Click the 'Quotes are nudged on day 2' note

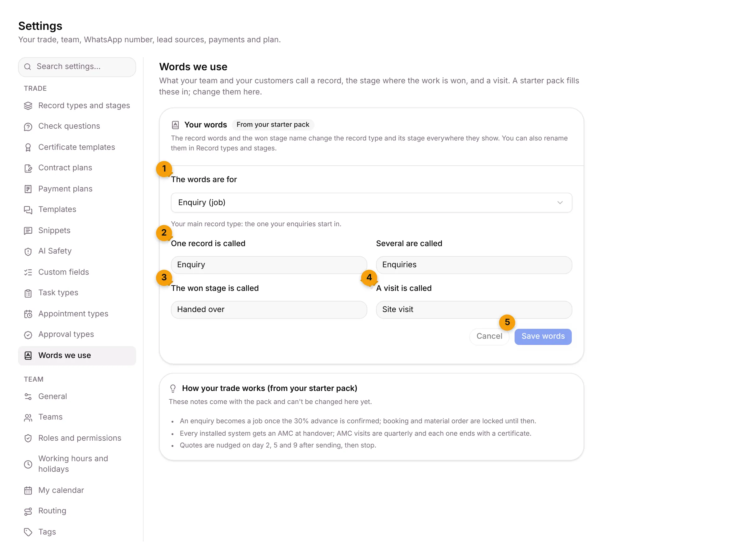[278, 445]
